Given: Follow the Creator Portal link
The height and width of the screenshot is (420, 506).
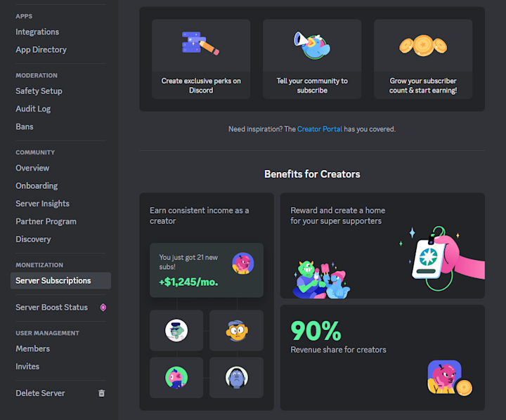Looking at the screenshot, I should click(320, 129).
